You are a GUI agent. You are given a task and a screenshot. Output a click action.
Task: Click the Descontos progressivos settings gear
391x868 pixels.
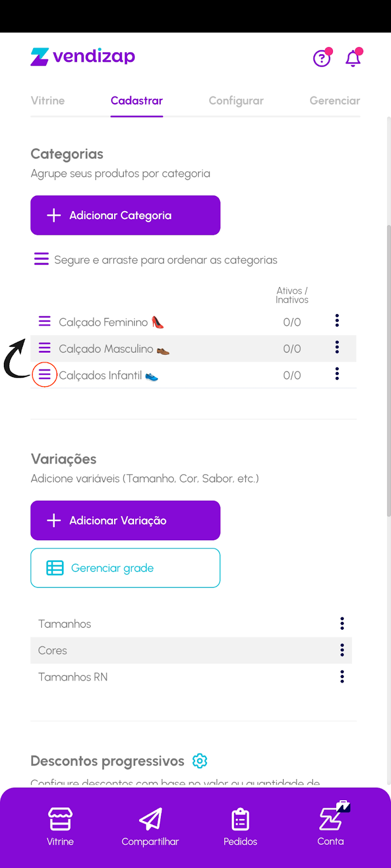tap(200, 761)
